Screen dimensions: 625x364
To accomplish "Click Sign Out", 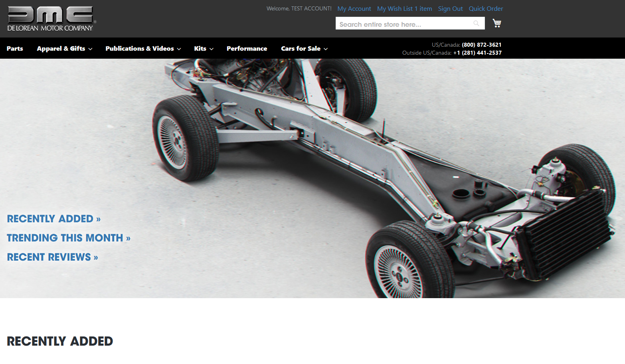I will click(450, 8).
